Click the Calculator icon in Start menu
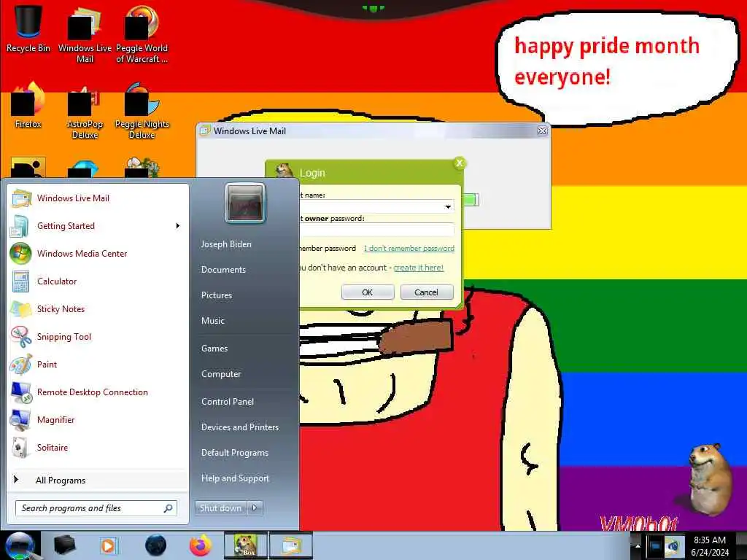The width and height of the screenshot is (747, 560). (x=20, y=281)
